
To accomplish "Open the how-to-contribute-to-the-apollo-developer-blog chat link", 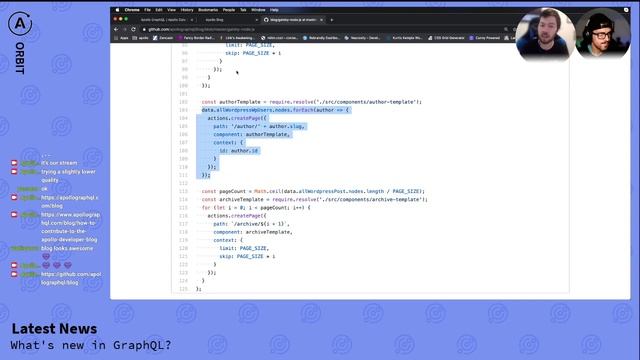I will 70,227.
